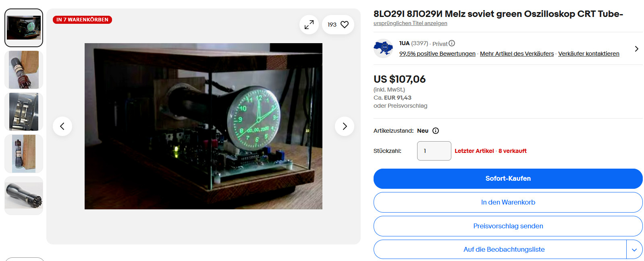Open info icon next to Privat
The image size is (644, 261).
[x=452, y=43]
